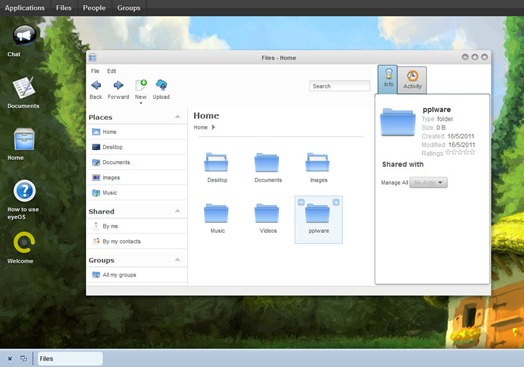Open the File menu

(x=95, y=71)
